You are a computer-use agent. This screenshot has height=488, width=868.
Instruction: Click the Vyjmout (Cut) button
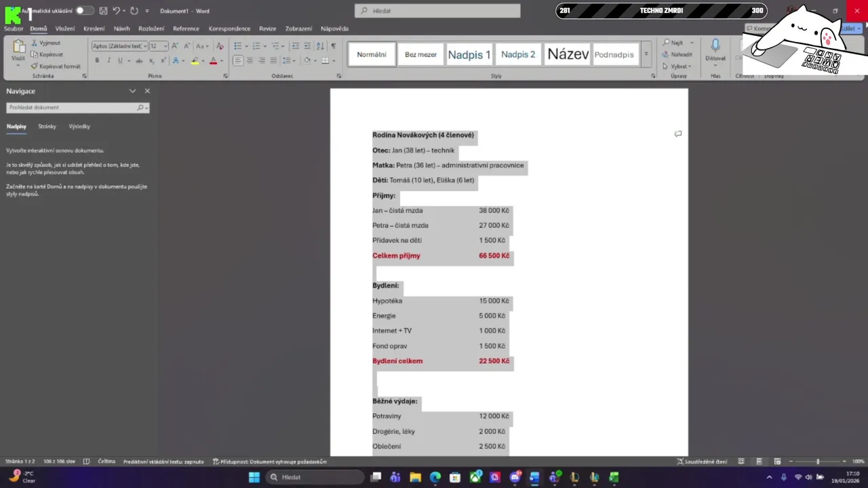pyautogui.click(x=46, y=43)
